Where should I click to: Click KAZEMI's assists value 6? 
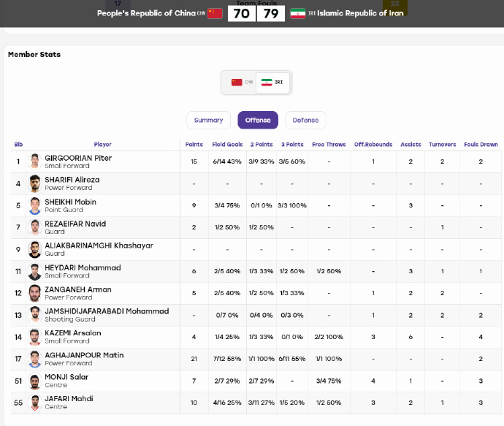[x=411, y=337]
